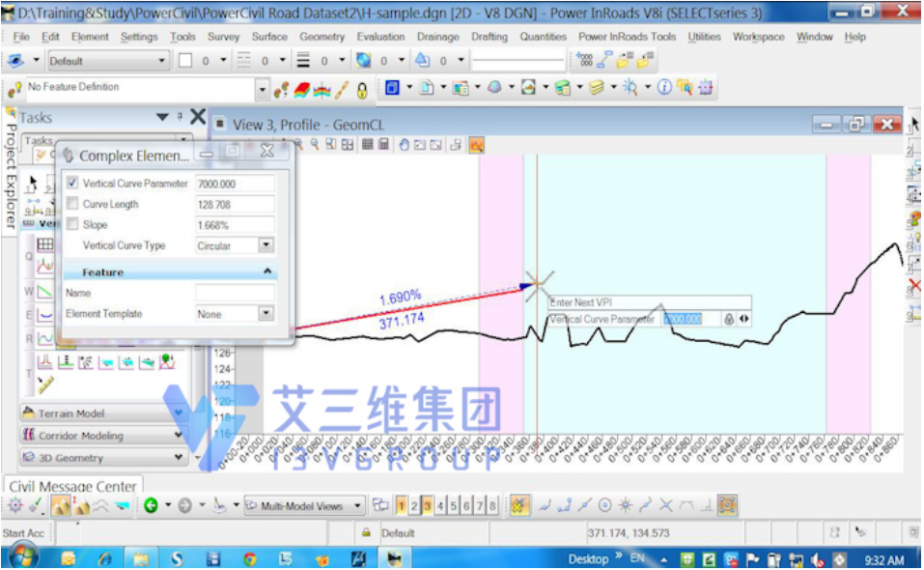Click the orange profile graph icon in the view toolbar

[x=477, y=144]
